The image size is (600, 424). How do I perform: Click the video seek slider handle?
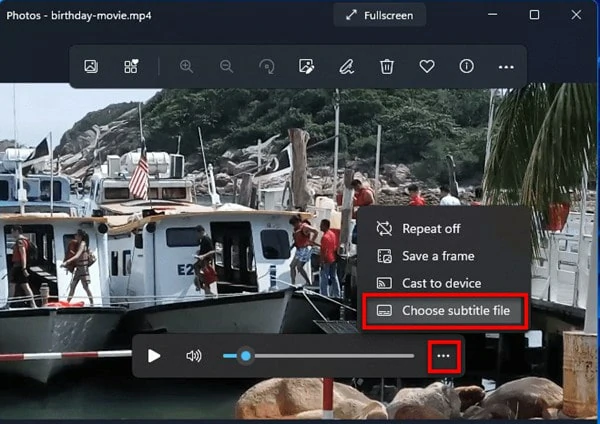[246, 356]
